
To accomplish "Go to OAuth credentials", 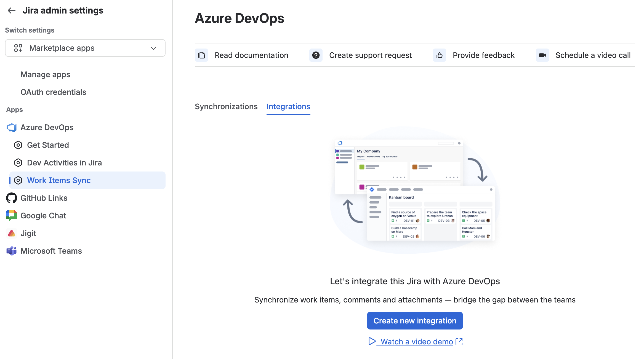I will [53, 92].
